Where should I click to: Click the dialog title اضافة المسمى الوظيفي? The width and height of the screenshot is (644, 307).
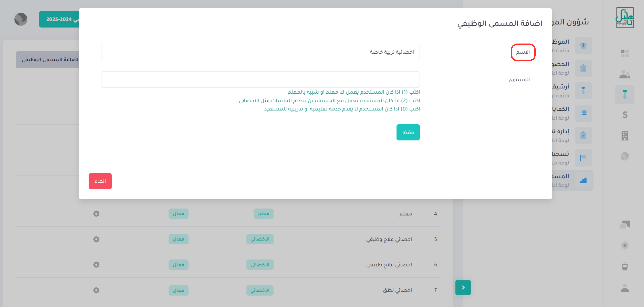click(500, 23)
